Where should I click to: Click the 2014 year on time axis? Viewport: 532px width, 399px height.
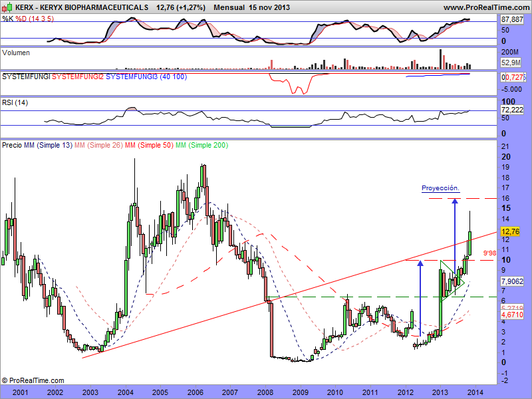click(x=475, y=392)
